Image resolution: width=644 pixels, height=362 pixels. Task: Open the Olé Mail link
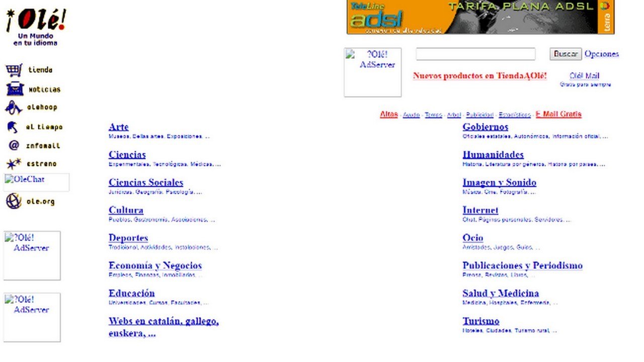[x=585, y=76]
